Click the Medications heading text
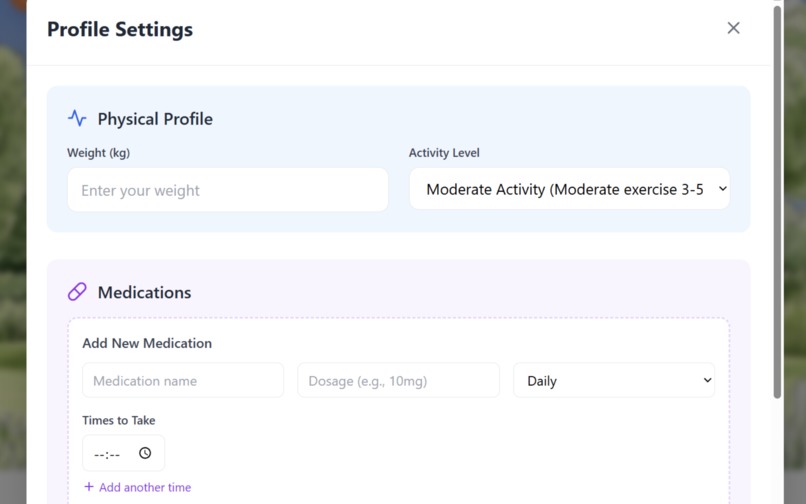This screenshot has width=806, height=504. tap(144, 292)
